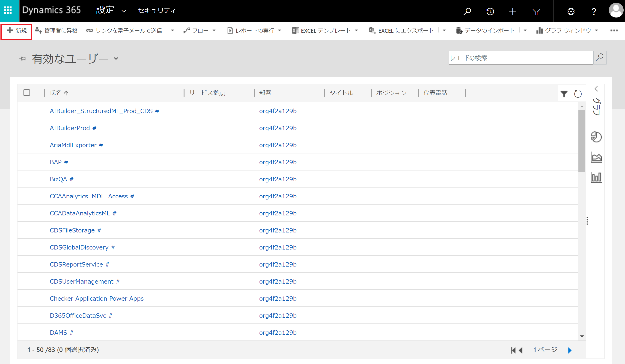Click the 新規 new record button
The image size is (625, 364).
[x=17, y=30]
